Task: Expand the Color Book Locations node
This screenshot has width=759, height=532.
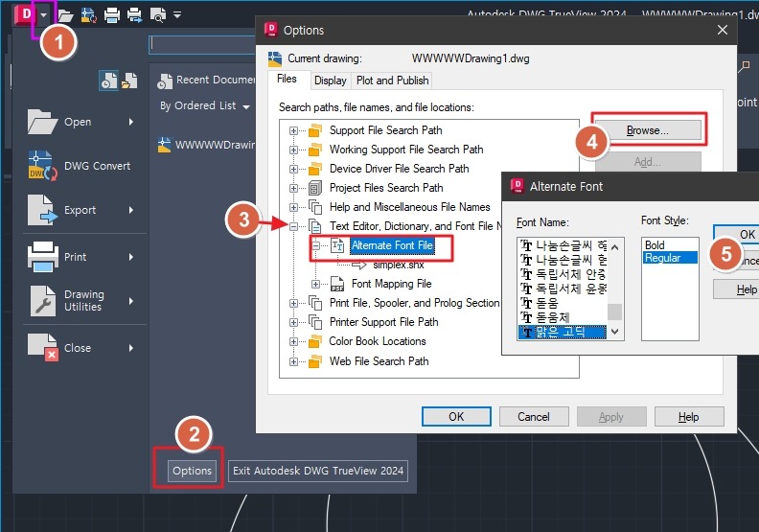Action: coord(293,342)
